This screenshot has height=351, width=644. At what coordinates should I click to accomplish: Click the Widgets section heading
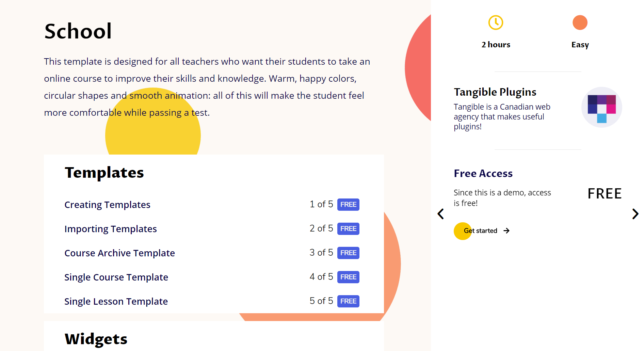(96, 339)
